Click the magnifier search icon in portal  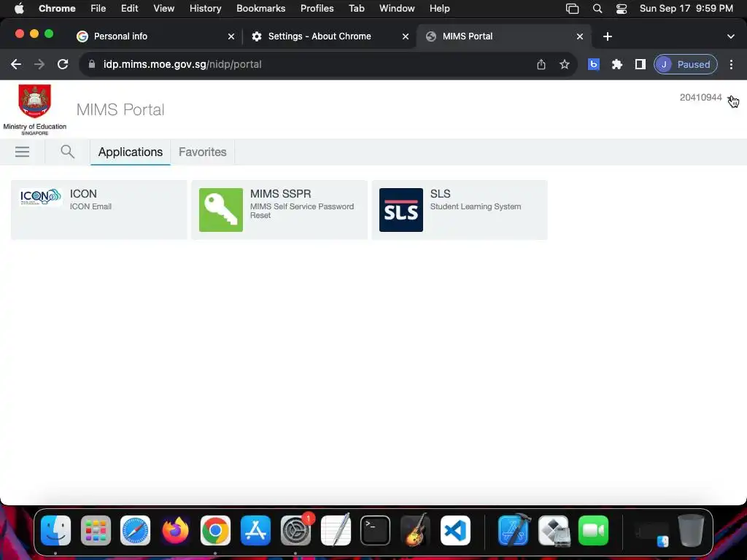pyautogui.click(x=68, y=152)
